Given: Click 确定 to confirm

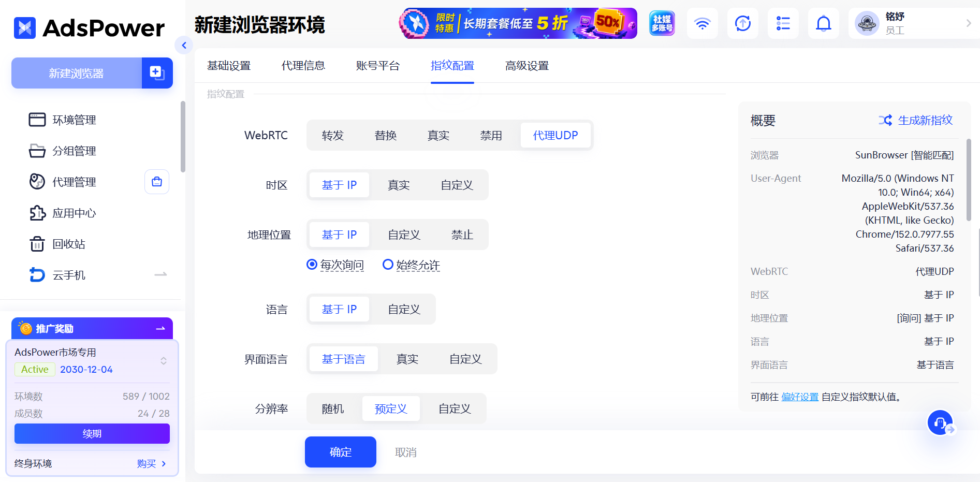Looking at the screenshot, I should (x=341, y=452).
